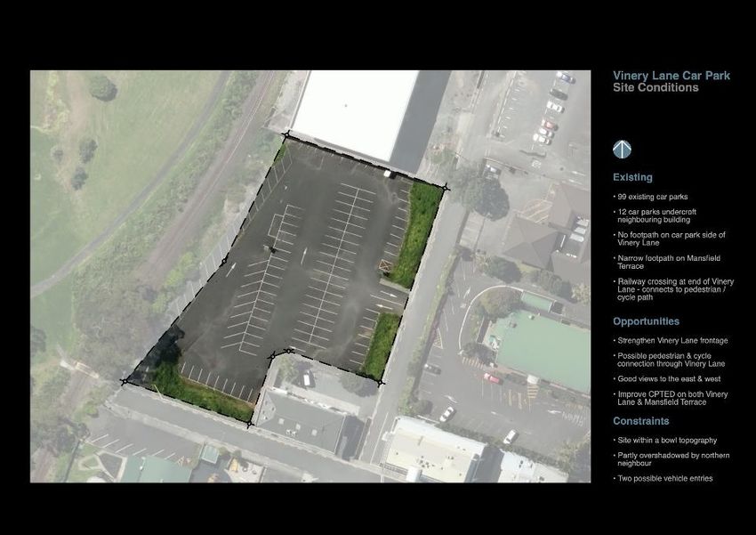Select '99 existing car parks' bullet
The width and height of the screenshot is (756, 535).
[650, 197]
